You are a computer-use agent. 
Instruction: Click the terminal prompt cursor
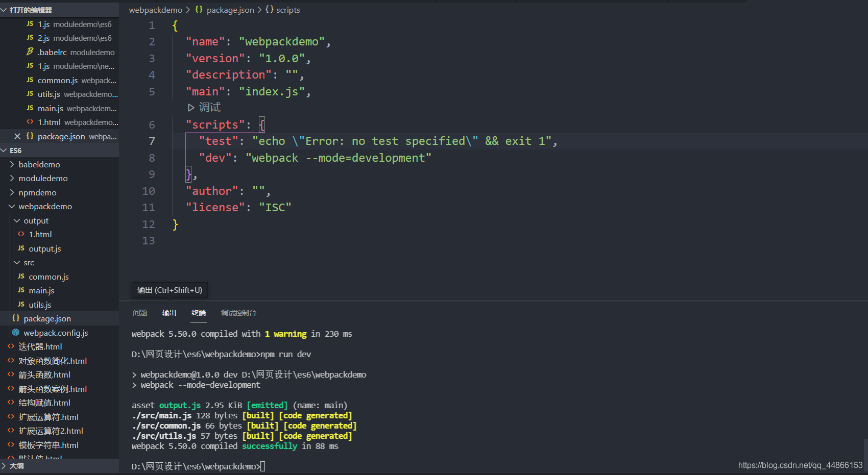coord(263,466)
